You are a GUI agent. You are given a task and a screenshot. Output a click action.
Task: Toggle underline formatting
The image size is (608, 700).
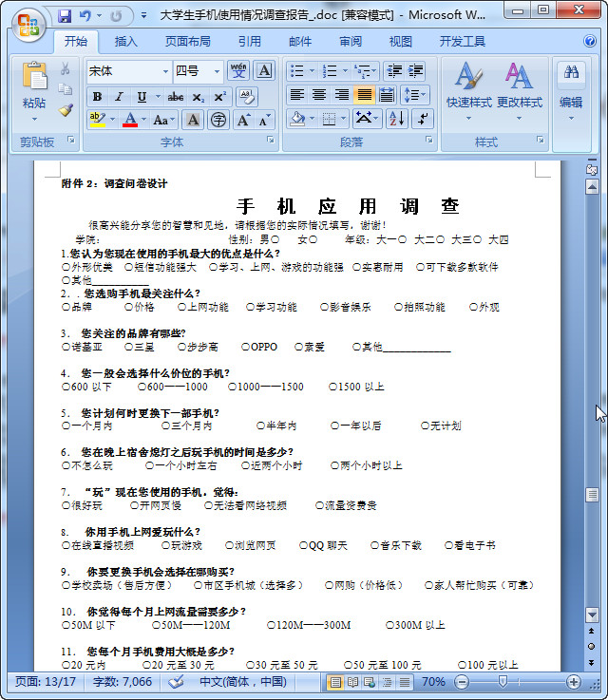[x=142, y=97]
